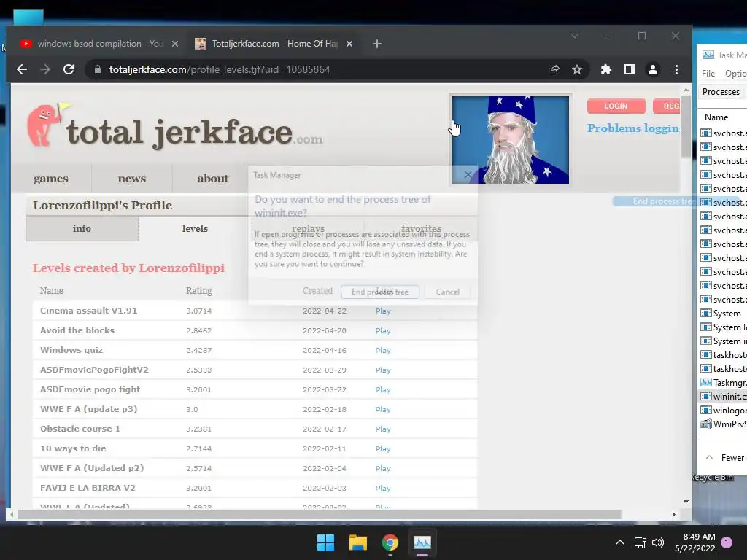Screen dimensions: 747x560
Task: Confirm End process tree in dialog
Action: coord(379,292)
